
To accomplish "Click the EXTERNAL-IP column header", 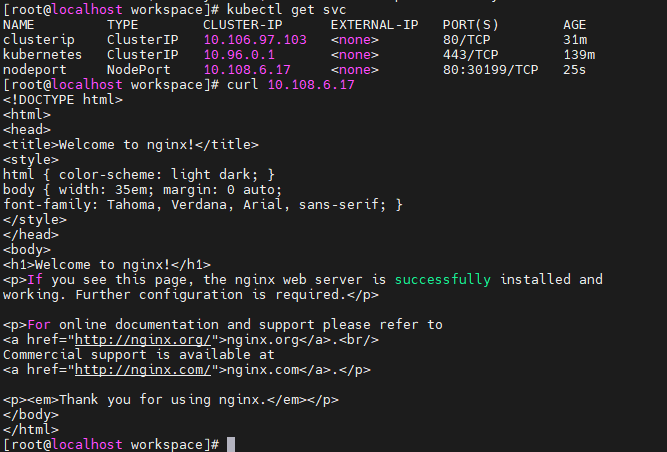I will click(x=375, y=25).
